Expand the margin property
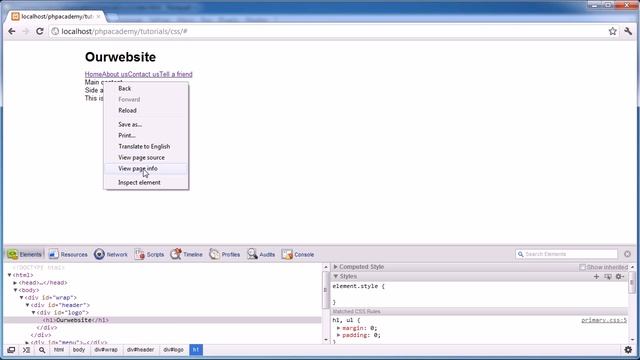This screenshot has width=640, height=360. point(338,328)
